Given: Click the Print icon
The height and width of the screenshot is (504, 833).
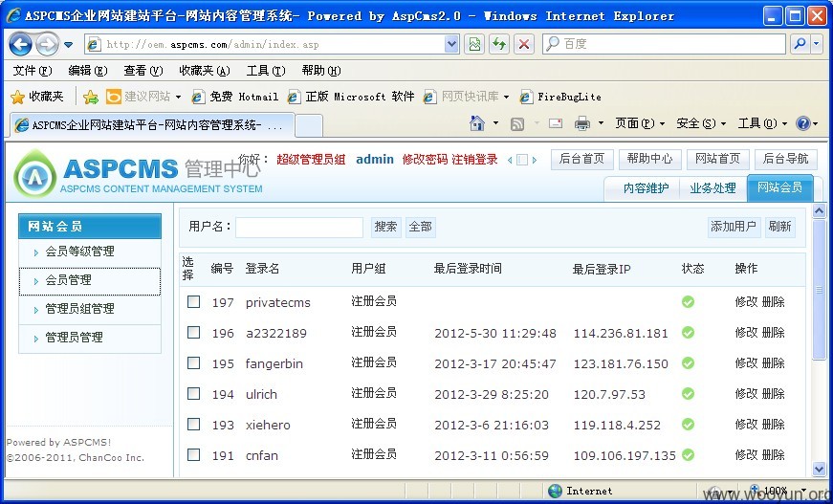Looking at the screenshot, I should tap(582, 123).
